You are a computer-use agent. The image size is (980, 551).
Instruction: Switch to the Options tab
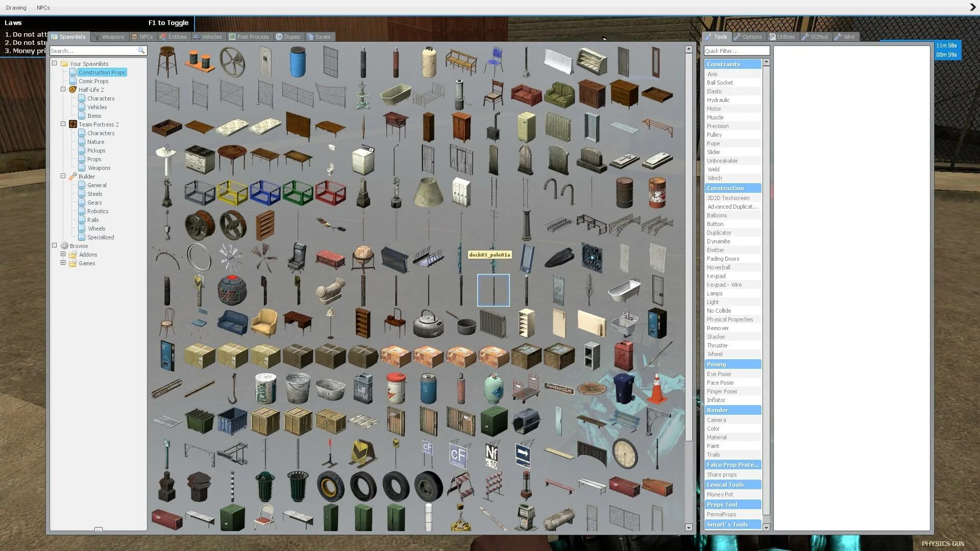click(748, 37)
